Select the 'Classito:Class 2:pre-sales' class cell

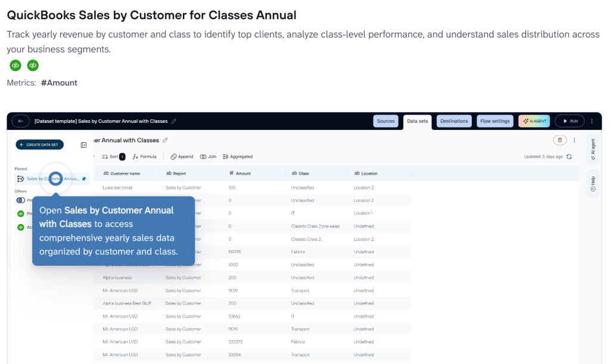pyautogui.click(x=315, y=226)
